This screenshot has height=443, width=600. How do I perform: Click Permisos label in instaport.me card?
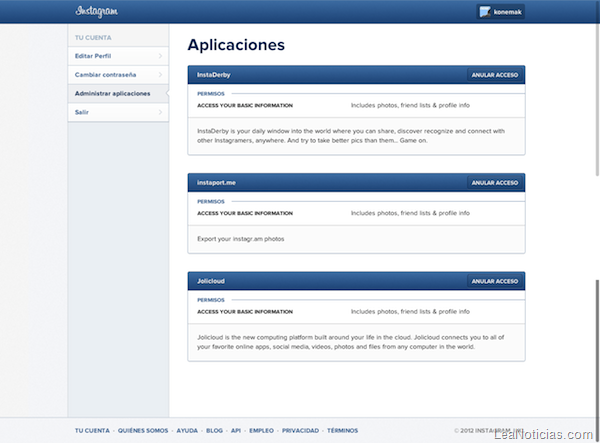click(211, 202)
